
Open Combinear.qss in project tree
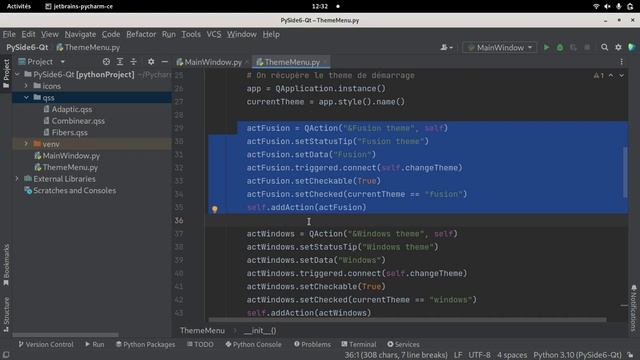click(x=78, y=121)
